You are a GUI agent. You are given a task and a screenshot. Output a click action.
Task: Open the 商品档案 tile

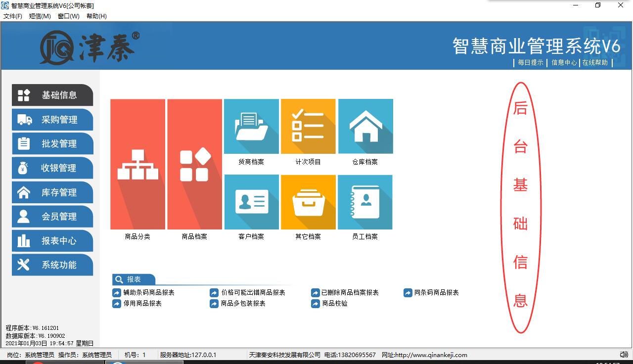(194, 164)
